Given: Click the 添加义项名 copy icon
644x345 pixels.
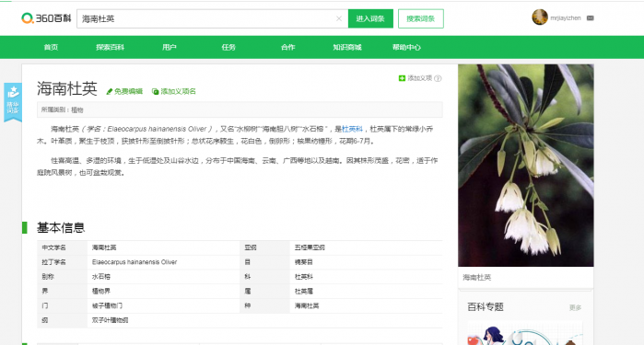Looking at the screenshot, I should (156, 91).
